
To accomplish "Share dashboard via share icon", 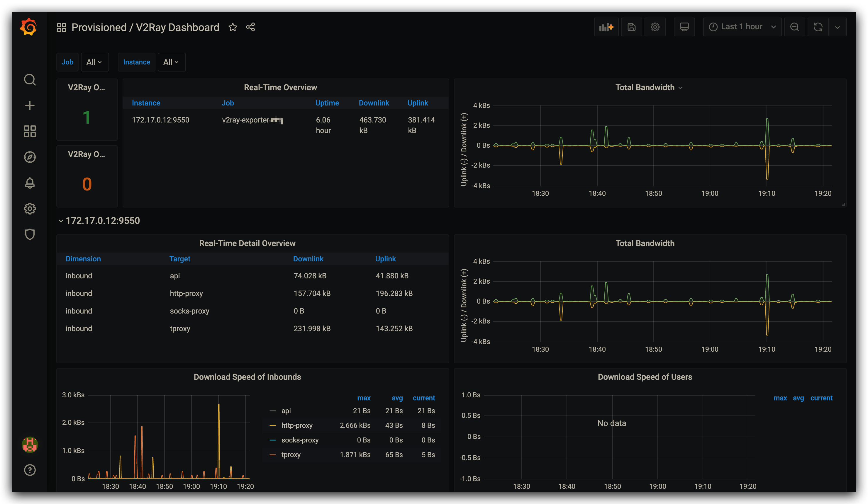I will point(250,27).
